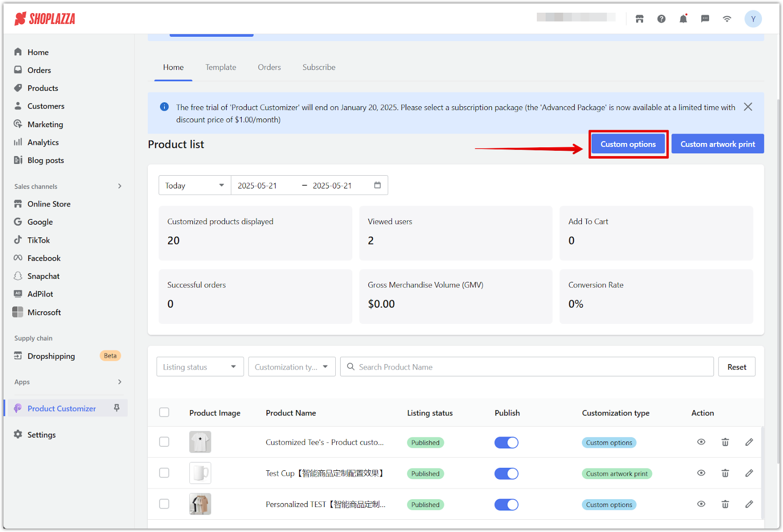Select Product Customizer app
This screenshot has height=532, width=783.
pos(62,409)
